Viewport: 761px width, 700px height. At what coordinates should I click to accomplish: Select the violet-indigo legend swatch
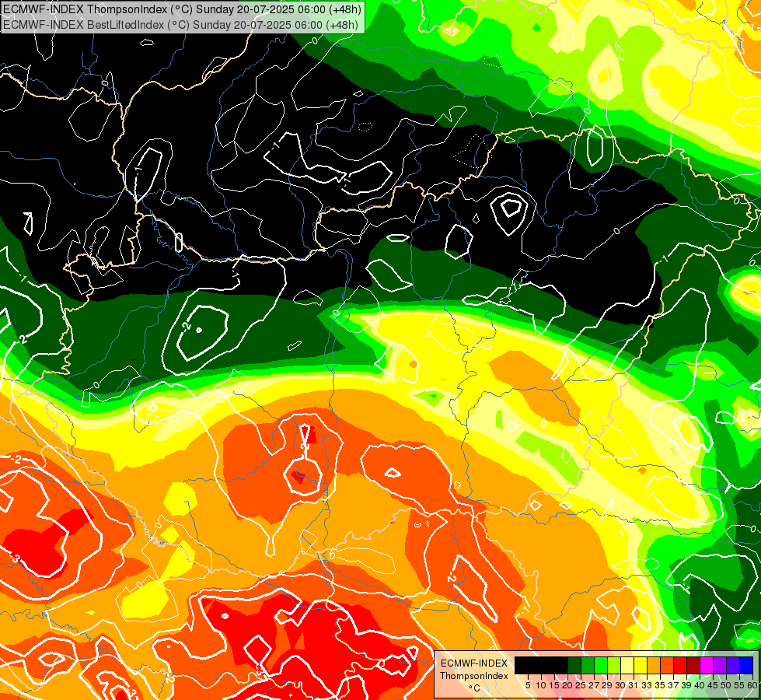[x=733, y=665]
